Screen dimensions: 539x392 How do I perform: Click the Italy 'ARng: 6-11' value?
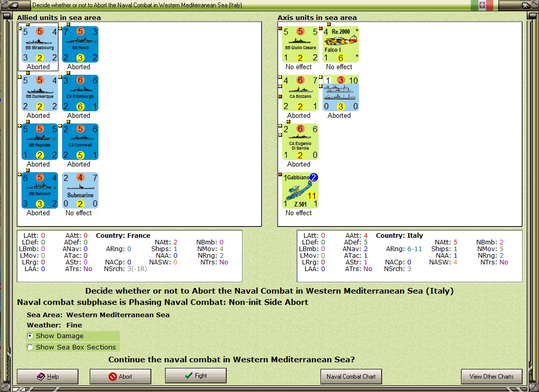(x=404, y=249)
